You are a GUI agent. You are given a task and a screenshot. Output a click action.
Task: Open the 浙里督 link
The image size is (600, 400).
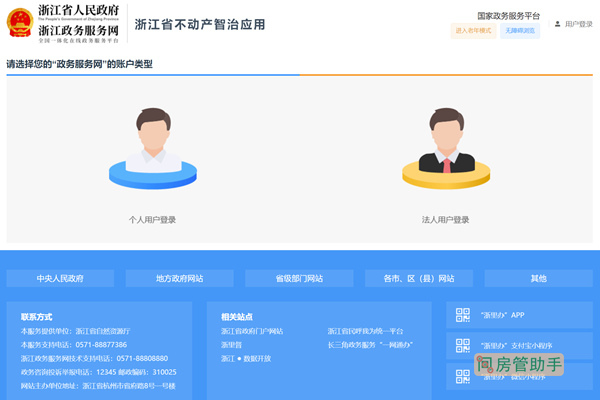click(x=232, y=345)
